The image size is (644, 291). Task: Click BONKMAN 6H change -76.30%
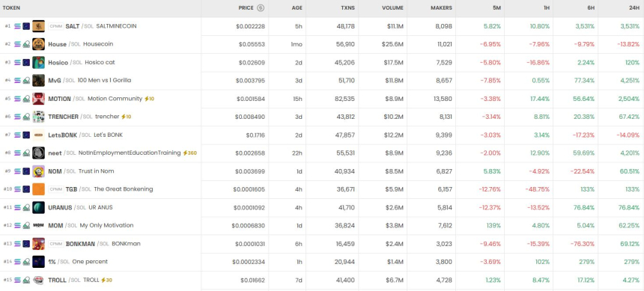pyautogui.click(x=583, y=243)
